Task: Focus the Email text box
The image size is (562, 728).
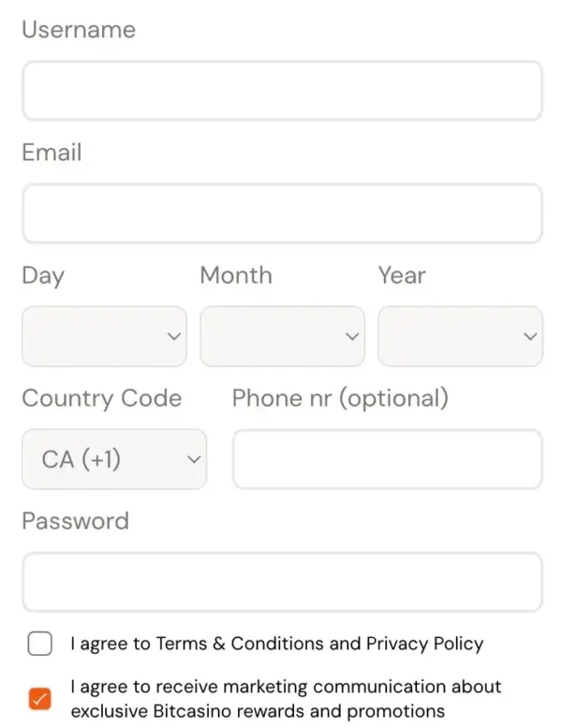Action: point(282,213)
